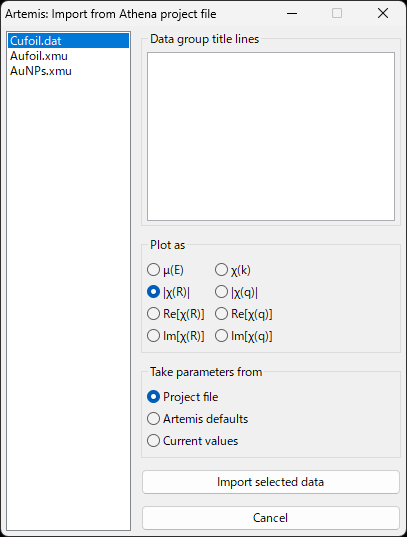Click inside the data group title lines box
407x537 pixels.
tap(271, 136)
